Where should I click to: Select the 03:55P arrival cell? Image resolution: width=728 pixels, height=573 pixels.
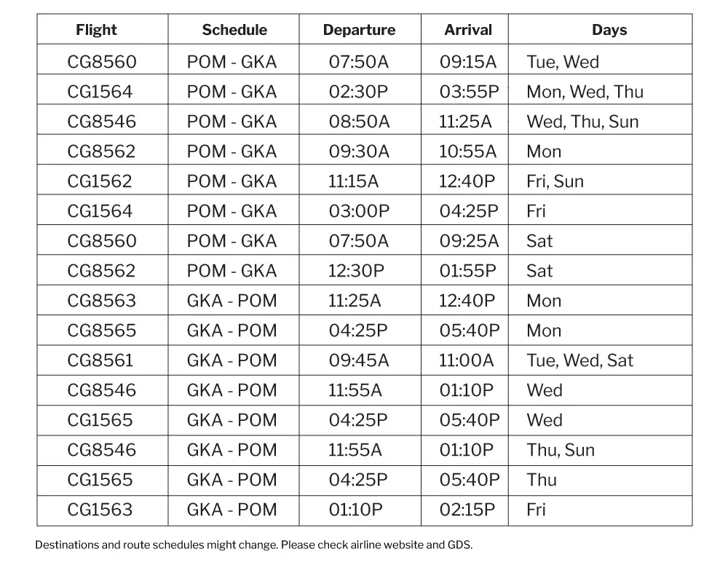click(468, 92)
